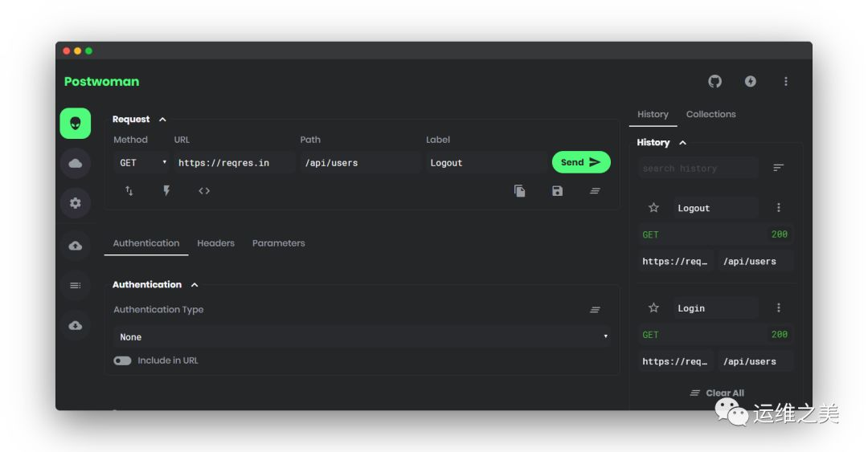Click the bolt icon below URL field
The width and height of the screenshot is (868, 452).
point(166,191)
